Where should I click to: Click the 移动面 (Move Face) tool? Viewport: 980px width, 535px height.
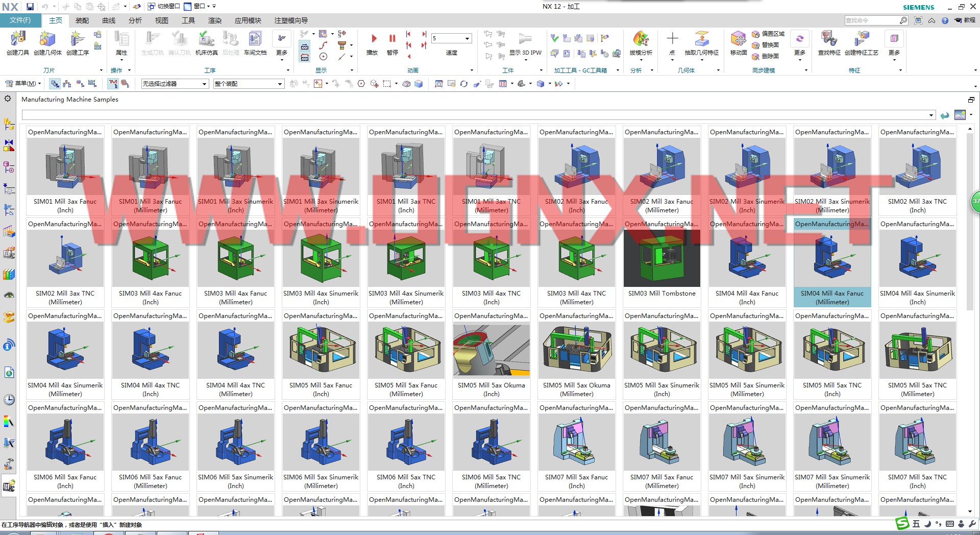click(x=739, y=42)
